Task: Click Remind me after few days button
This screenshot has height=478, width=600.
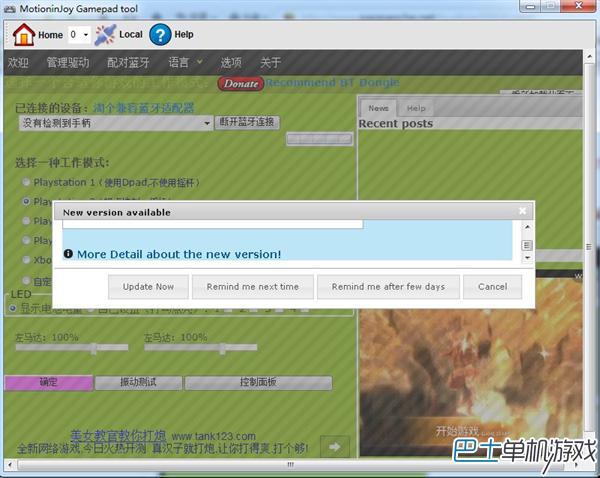Action: click(x=388, y=287)
